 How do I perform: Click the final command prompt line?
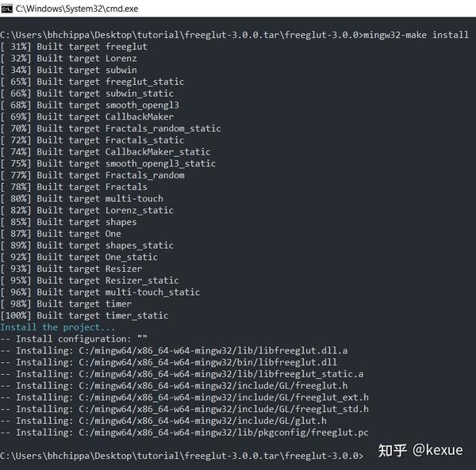(182, 456)
